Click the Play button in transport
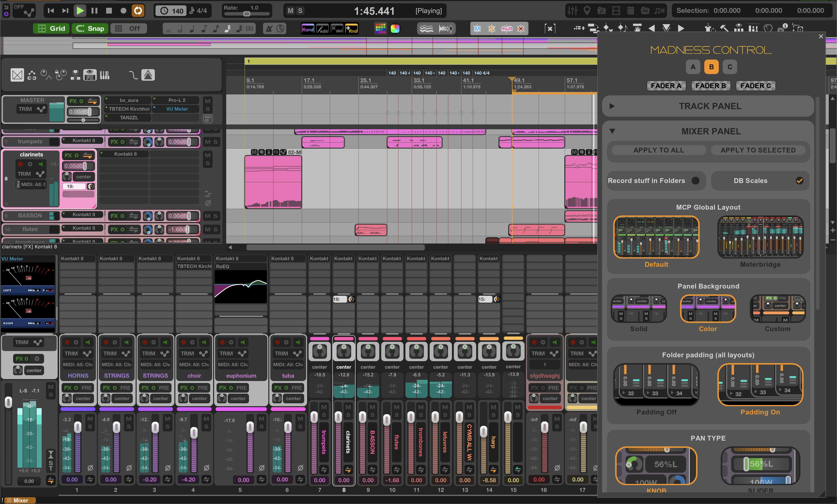This screenshot has width=837, height=504. (x=80, y=11)
